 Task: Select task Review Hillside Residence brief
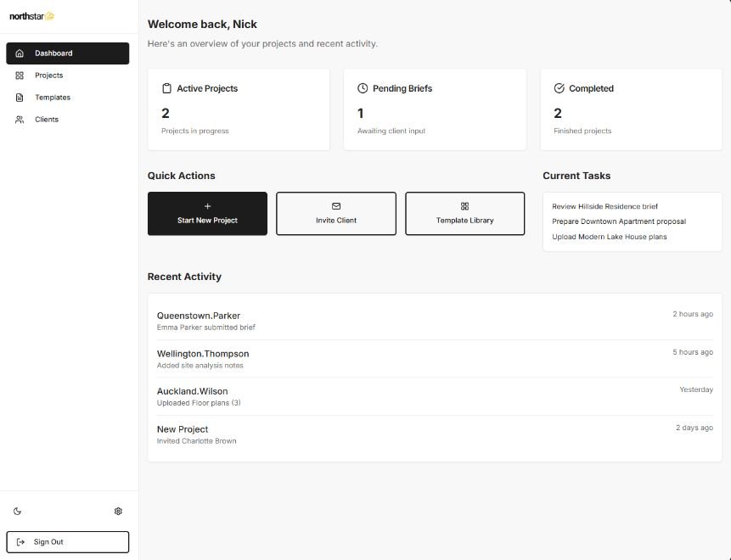604,206
